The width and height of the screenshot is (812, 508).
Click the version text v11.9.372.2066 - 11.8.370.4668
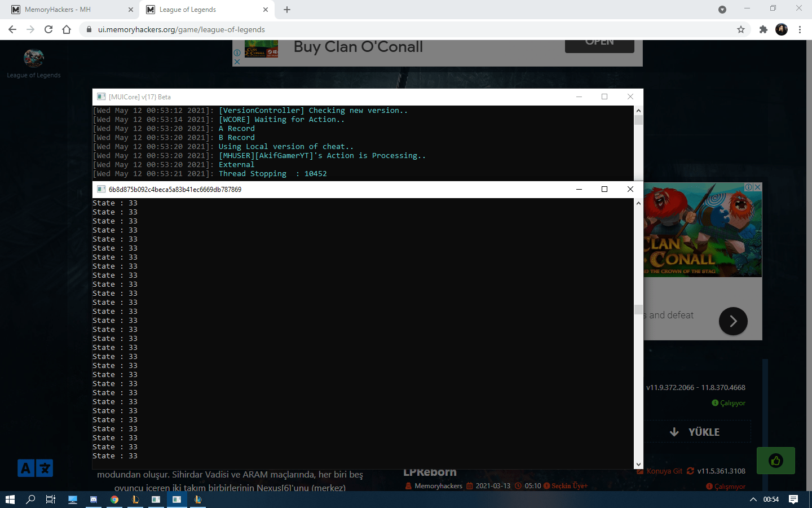click(696, 388)
